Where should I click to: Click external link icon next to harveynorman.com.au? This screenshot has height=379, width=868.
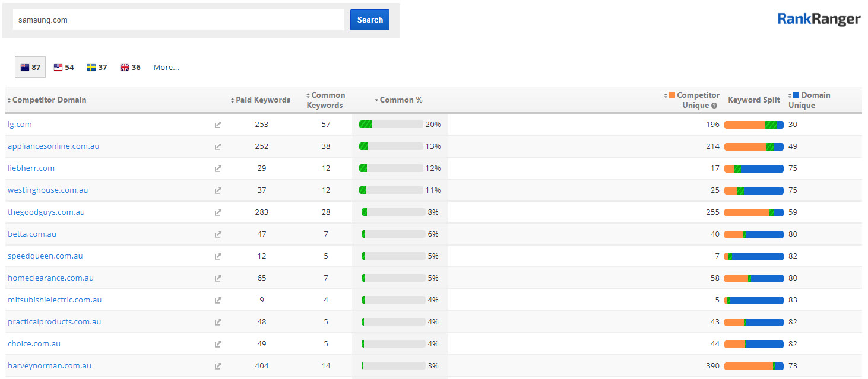tap(218, 366)
